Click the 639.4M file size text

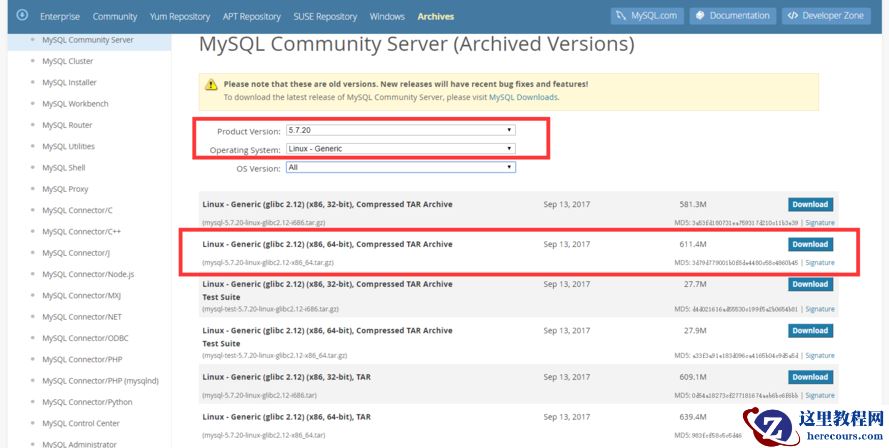[693, 417]
